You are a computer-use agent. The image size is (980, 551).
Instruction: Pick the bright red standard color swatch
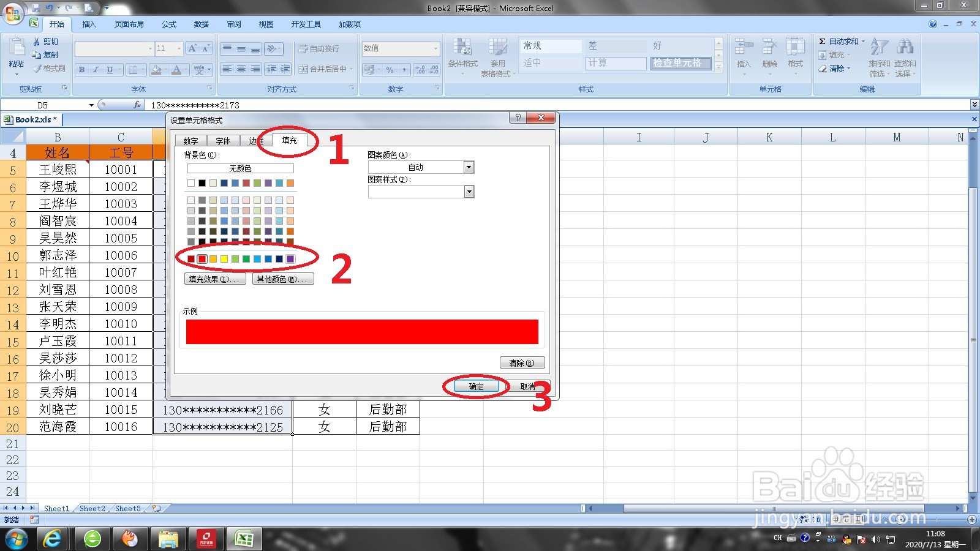[x=202, y=259]
